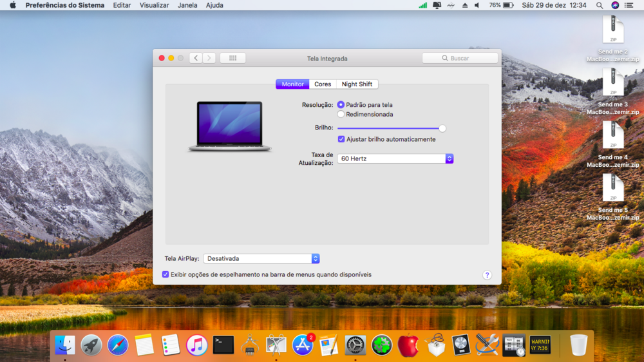The width and height of the screenshot is (644, 362).
Task: Launch Terminal from the Dock
Action: pyautogui.click(x=223, y=346)
